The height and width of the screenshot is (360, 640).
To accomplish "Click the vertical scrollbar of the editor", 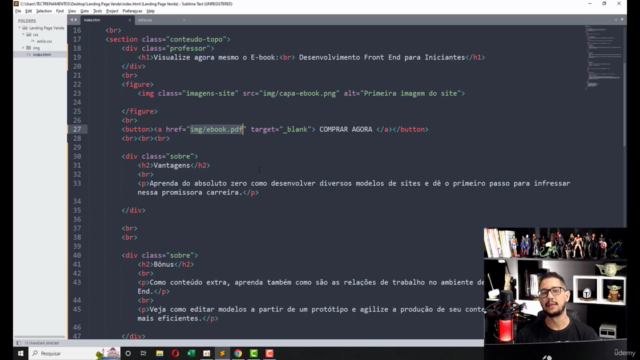I will (624, 104).
